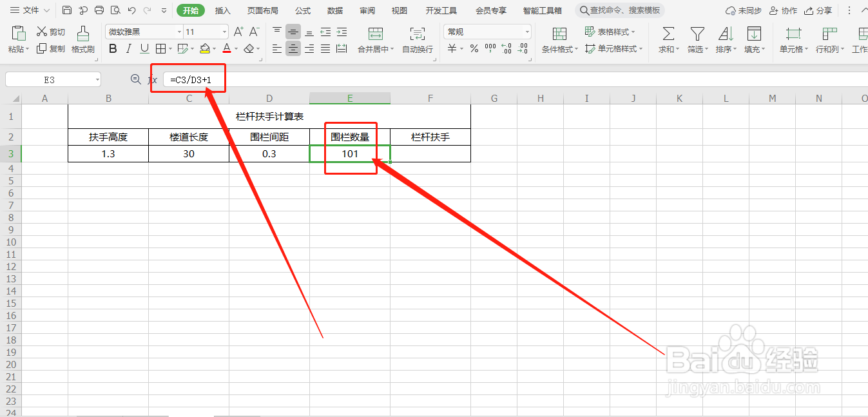Click the formula bar containing =C3/D3+1
Image resolution: width=868 pixels, height=417 pixels.
click(516, 79)
